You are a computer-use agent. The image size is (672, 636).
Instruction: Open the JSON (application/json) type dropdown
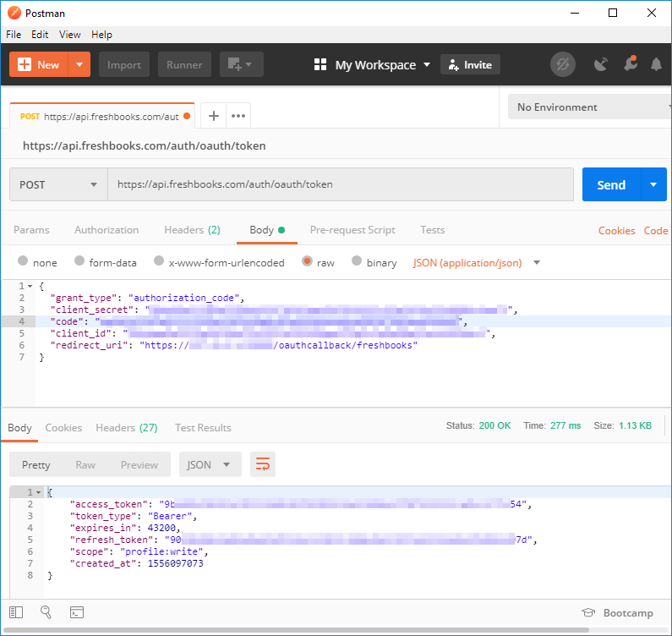(x=476, y=262)
